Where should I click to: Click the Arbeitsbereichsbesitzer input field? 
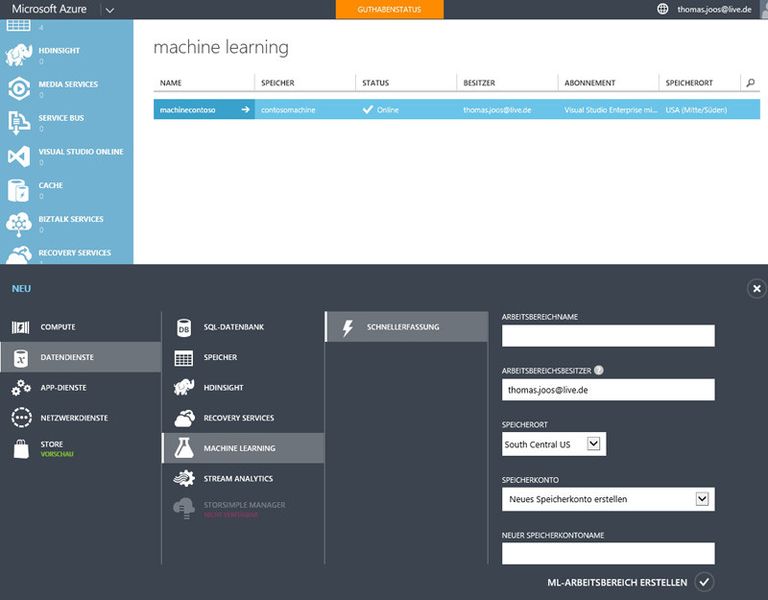[x=608, y=390]
